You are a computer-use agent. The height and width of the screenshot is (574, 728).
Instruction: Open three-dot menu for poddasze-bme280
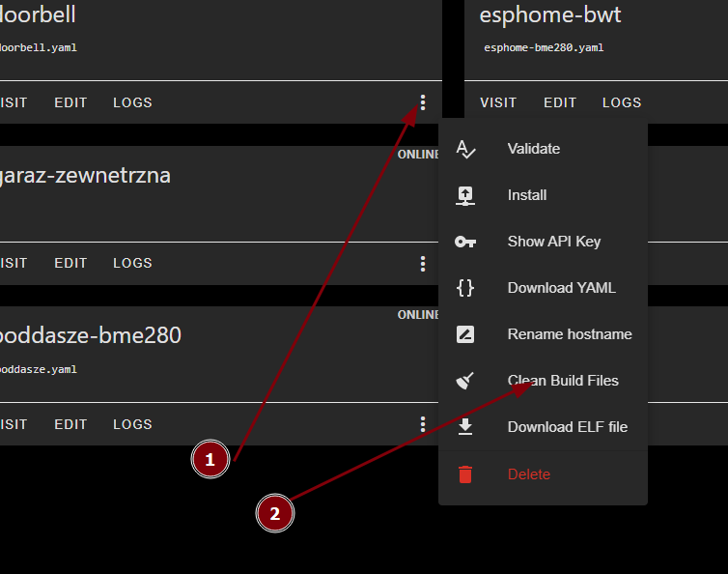423,424
